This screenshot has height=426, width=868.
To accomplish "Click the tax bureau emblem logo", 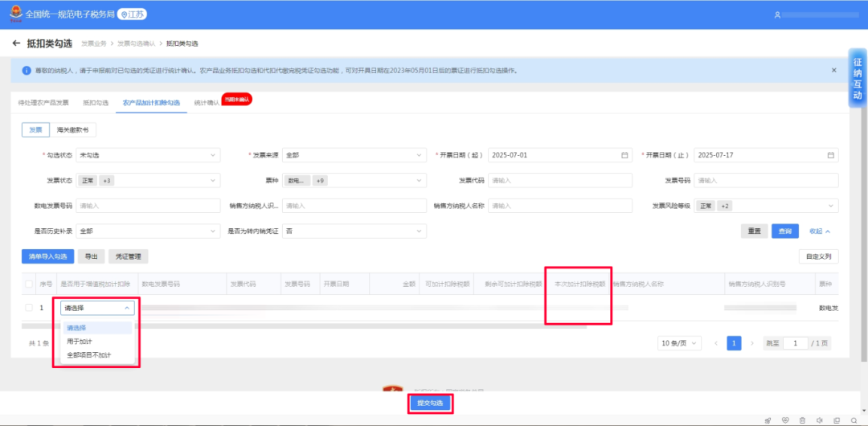I will click(x=17, y=14).
